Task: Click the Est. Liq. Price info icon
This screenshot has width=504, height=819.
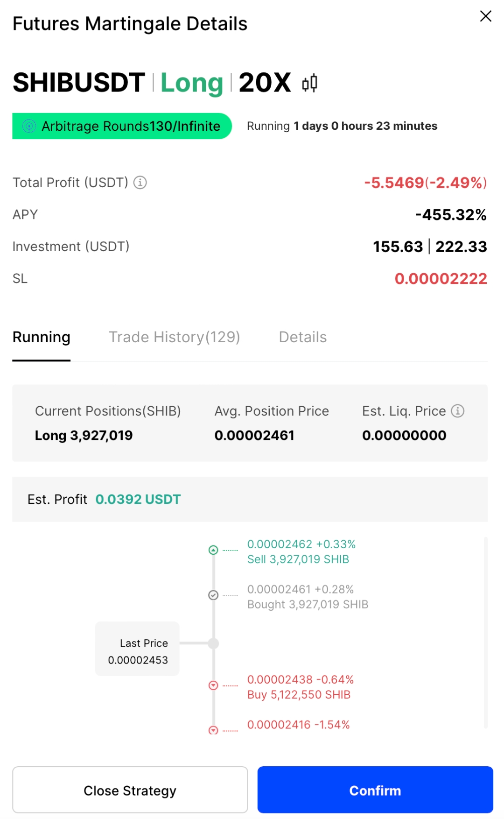Action: pos(458,411)
